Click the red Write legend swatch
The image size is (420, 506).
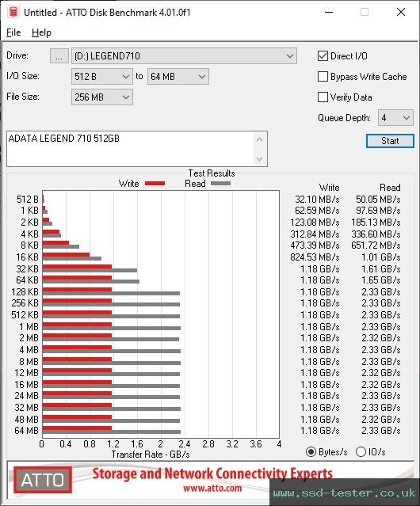pyautogui.click(x=155, y=183)
